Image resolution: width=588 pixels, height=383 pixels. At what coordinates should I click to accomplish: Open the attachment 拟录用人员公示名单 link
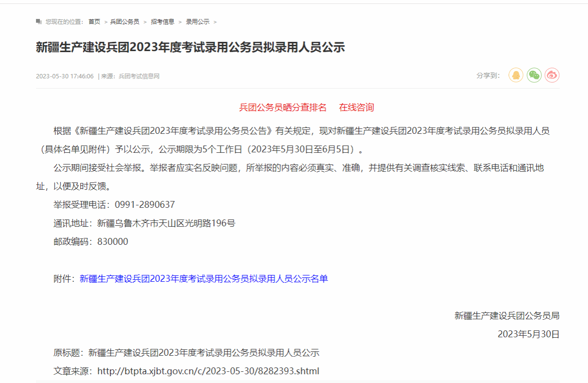pyautogui.click(x=203, y=279)
